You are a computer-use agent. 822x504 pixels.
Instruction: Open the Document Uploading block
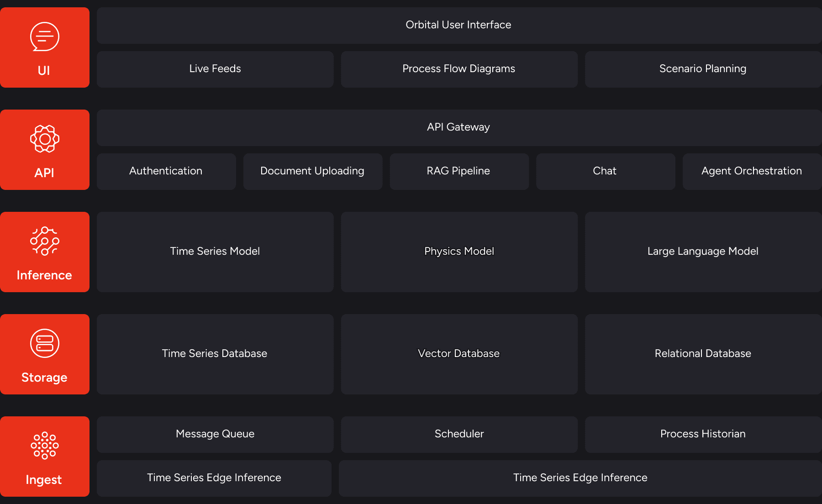(313, 172)
